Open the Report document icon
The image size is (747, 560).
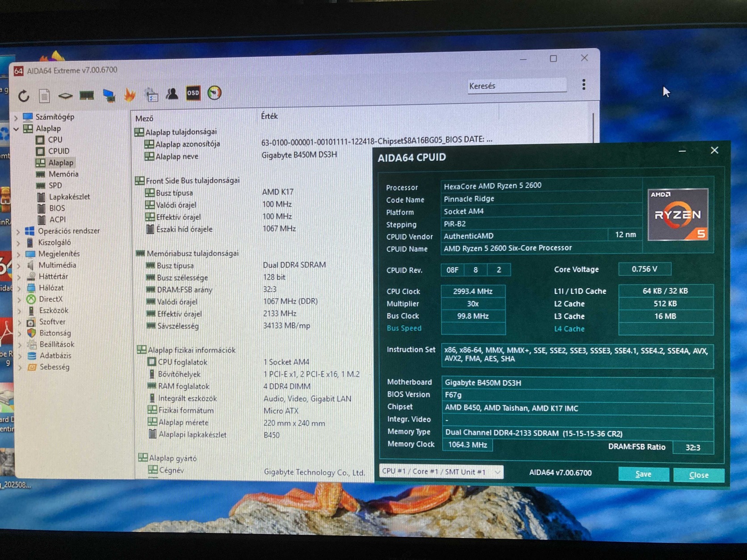coord(44,96)
